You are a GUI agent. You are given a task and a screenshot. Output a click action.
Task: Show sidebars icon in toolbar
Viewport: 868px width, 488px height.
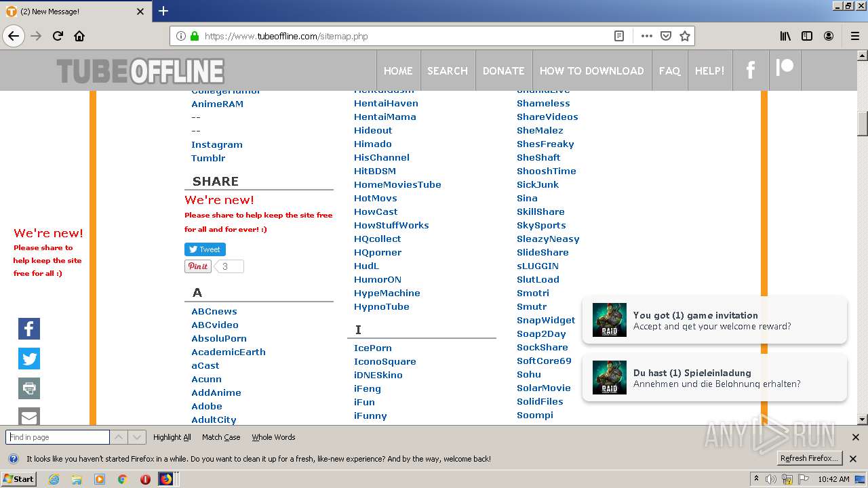[x=807, y=36]
